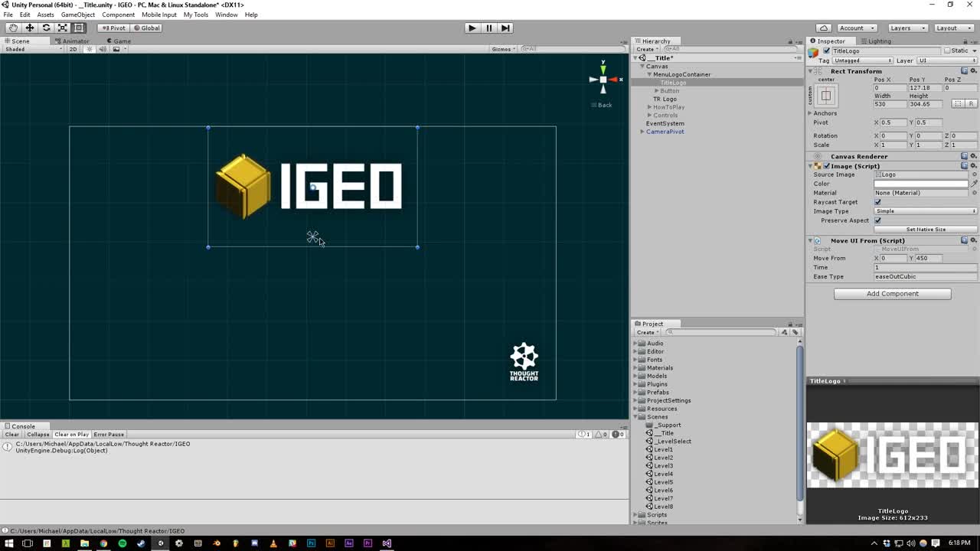Toggle scene lighting sun icon
Screen dimensions: 980x551
(90, 49)
